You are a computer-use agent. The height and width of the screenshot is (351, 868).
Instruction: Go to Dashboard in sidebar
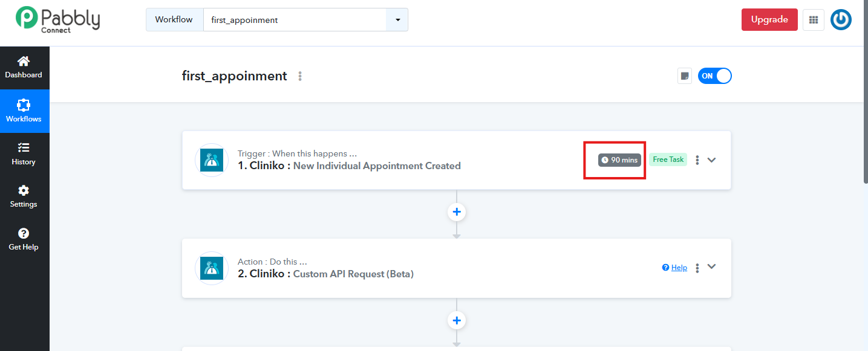[x=24, y=67]
